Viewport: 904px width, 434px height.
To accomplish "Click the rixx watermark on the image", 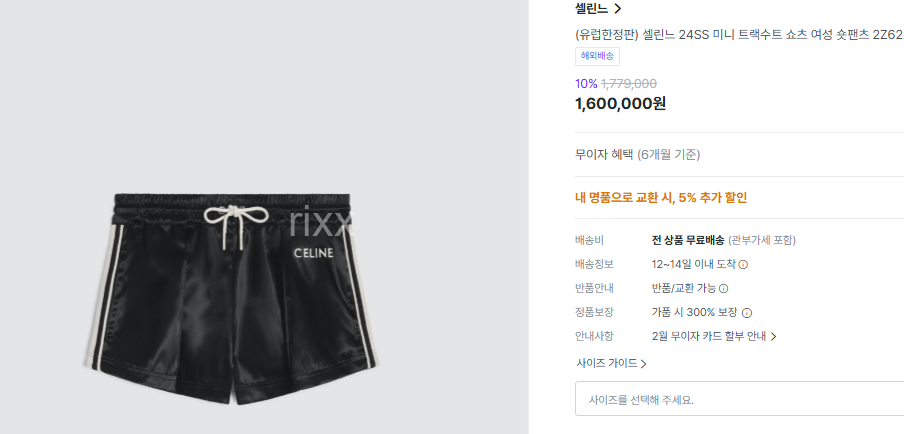I will click(x=321, y=221).
